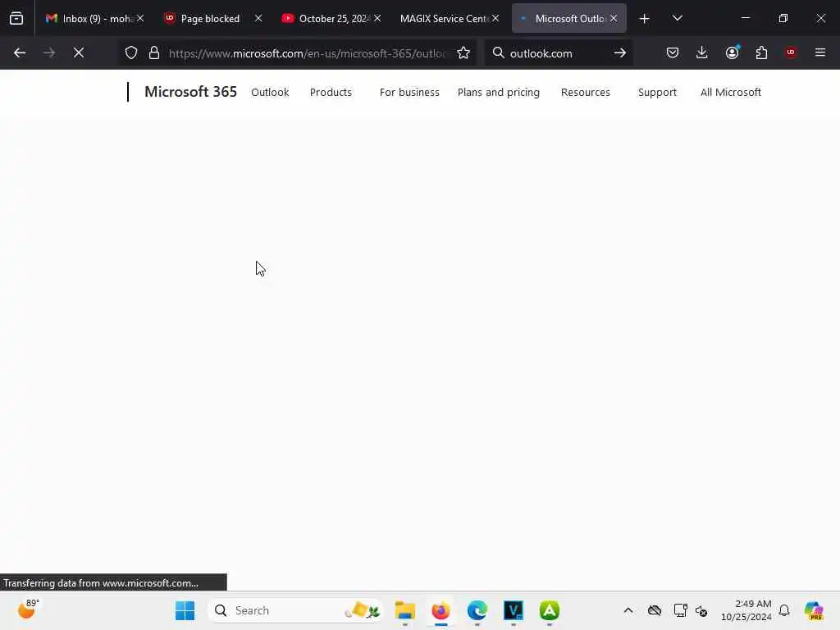Switch to MAGIX Service Center tab
Image resolution: width=840 pixels, height=630 pixels.
pos(444,19)
